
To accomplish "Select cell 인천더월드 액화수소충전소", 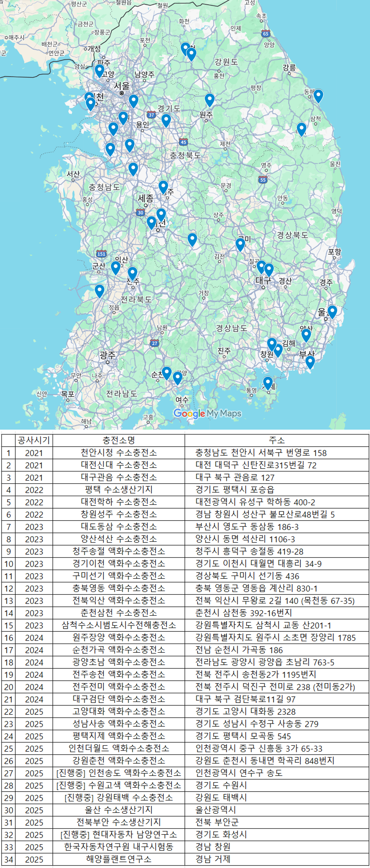I will [x=119, y=748].
